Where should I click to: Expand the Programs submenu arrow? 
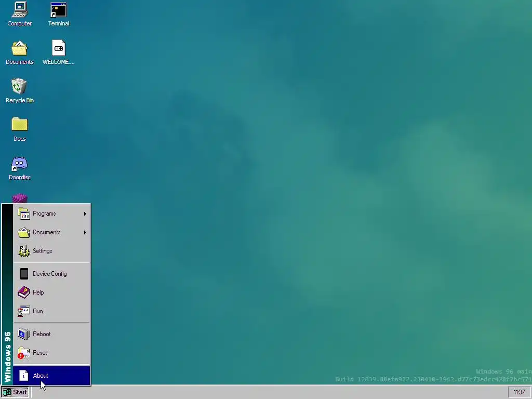point(85,214)
